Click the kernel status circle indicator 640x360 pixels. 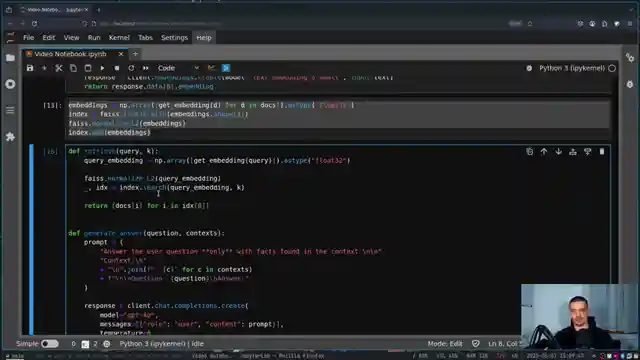(612, 68)
